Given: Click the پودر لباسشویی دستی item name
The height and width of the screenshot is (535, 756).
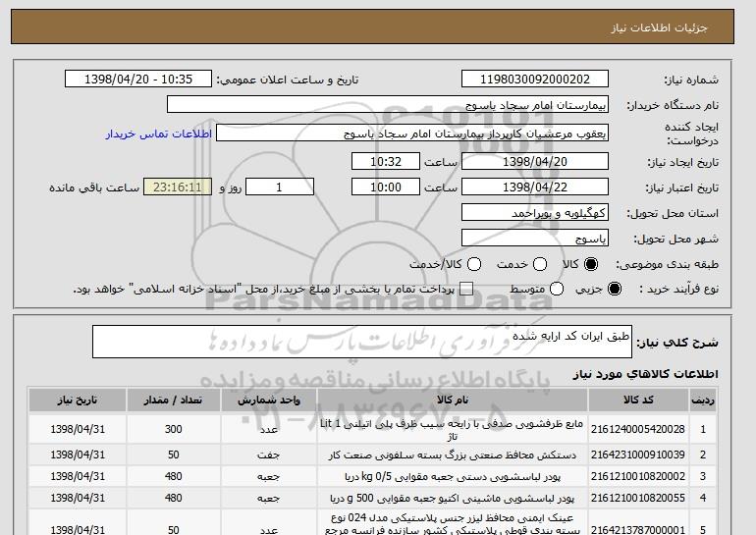Looking at the screenshot, I should coord(453,477).
